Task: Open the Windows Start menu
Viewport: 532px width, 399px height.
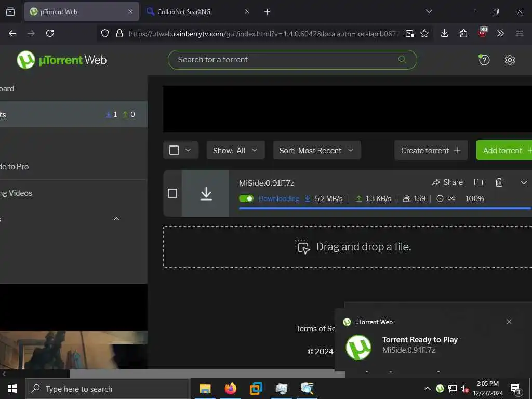Action: click(x=12, y=389)
